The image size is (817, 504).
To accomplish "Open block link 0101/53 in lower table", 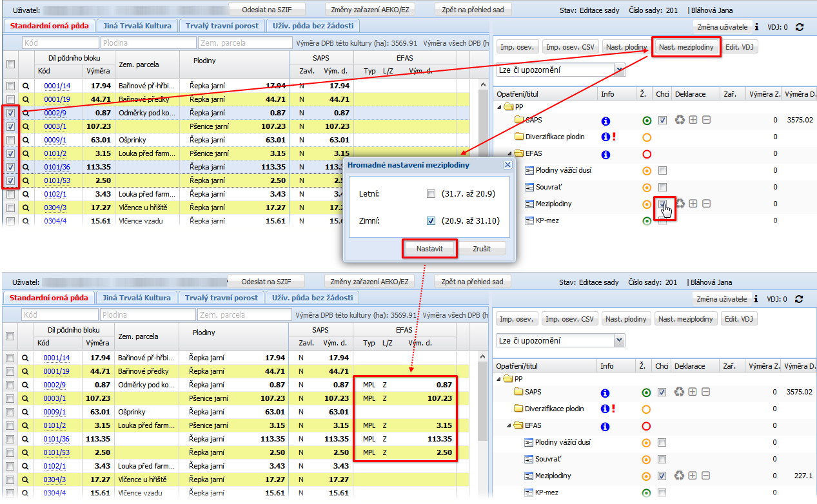I will (57, 452).
